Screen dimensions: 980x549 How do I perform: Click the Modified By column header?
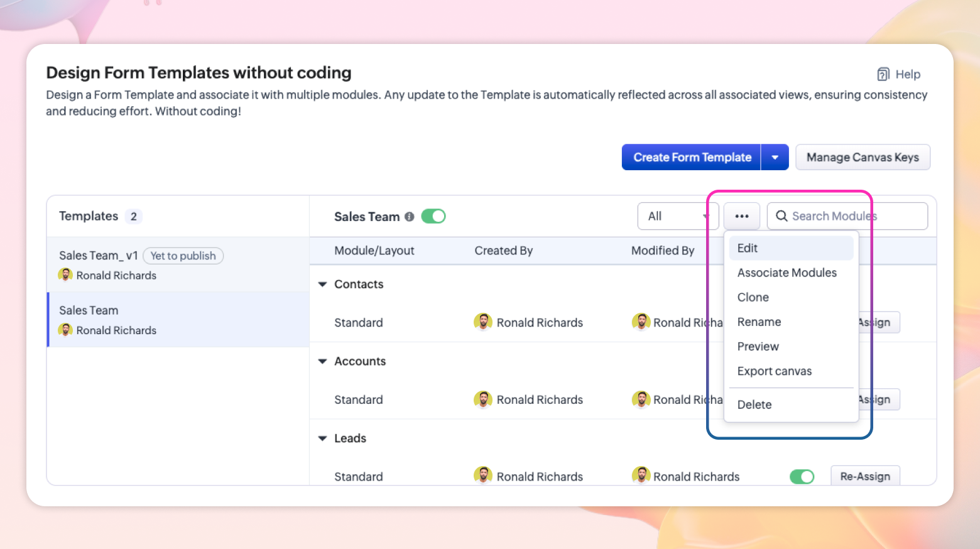click(x=663, y=251)
